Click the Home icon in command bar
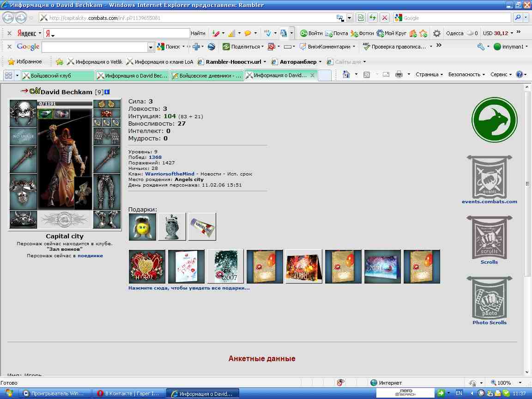Image resolution: width=532 pixels, height=399 pixels. pos(346,74)
